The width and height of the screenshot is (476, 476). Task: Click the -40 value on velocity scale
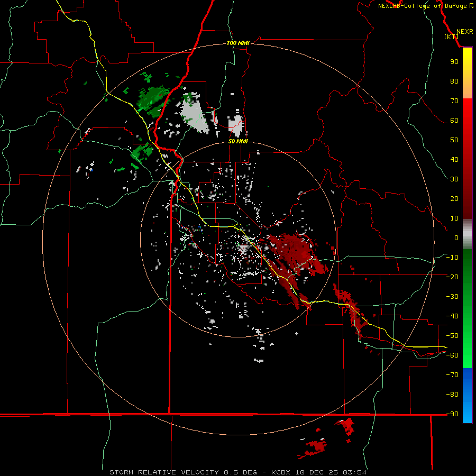(x=452, y=316)
